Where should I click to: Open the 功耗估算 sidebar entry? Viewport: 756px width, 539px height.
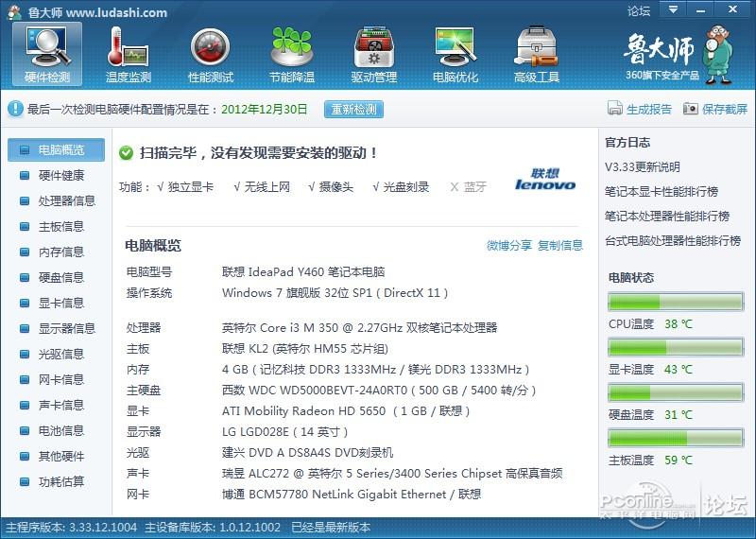click(x=61, y=482)
